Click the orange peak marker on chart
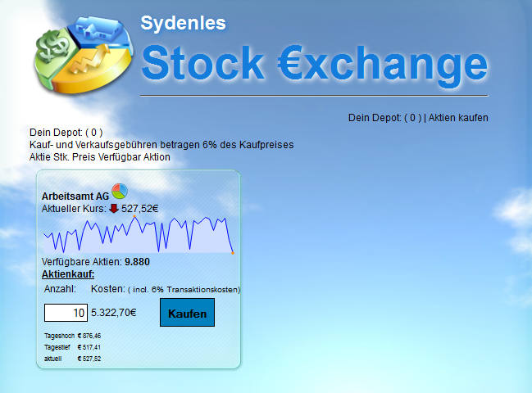This screenshot has height=393, width=532. point(134,215)
